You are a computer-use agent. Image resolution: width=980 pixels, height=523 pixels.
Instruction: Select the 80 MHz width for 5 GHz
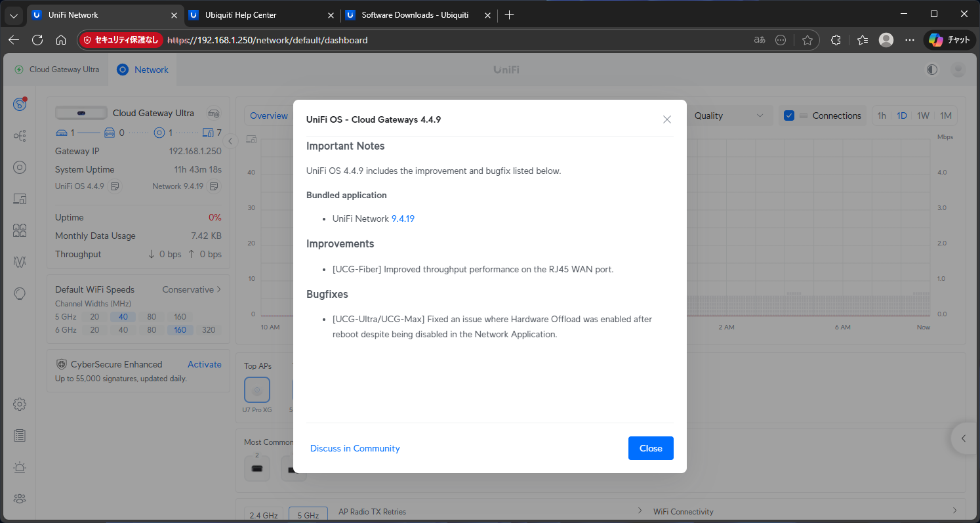(152, 317)
